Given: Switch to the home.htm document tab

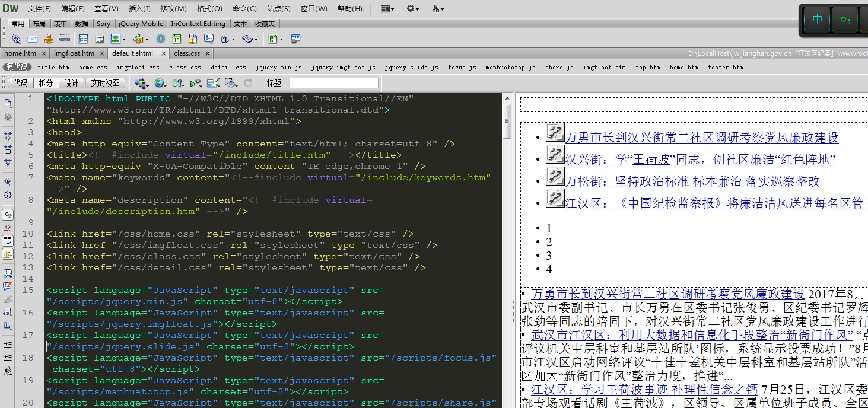Looking at the screenshot, I should [21, 53].
